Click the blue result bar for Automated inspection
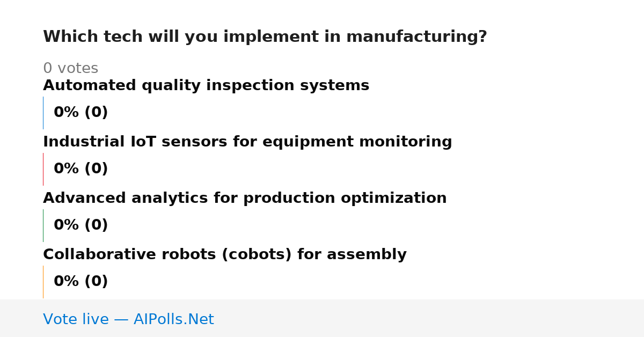Viewport: 644px width, 337px height. [x=43, y=113]
